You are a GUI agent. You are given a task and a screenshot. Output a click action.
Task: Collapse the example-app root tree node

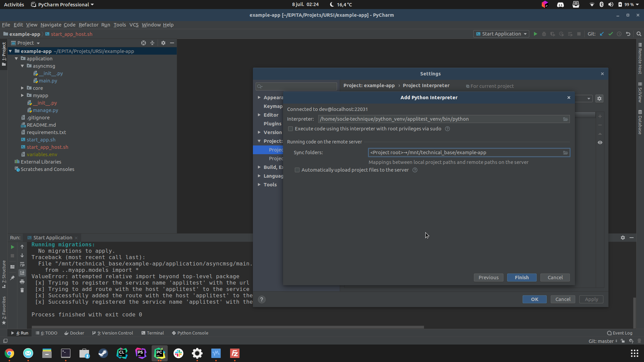coord(10,51)
